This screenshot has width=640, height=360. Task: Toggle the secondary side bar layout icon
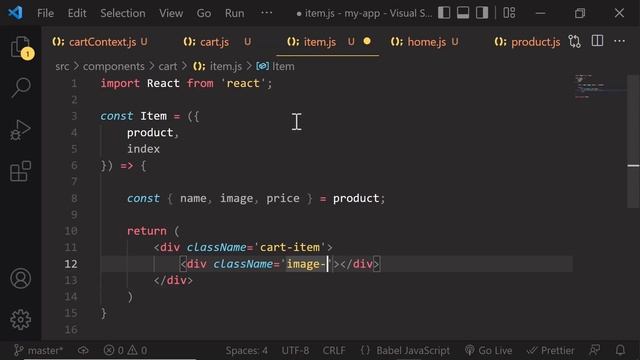482,13
